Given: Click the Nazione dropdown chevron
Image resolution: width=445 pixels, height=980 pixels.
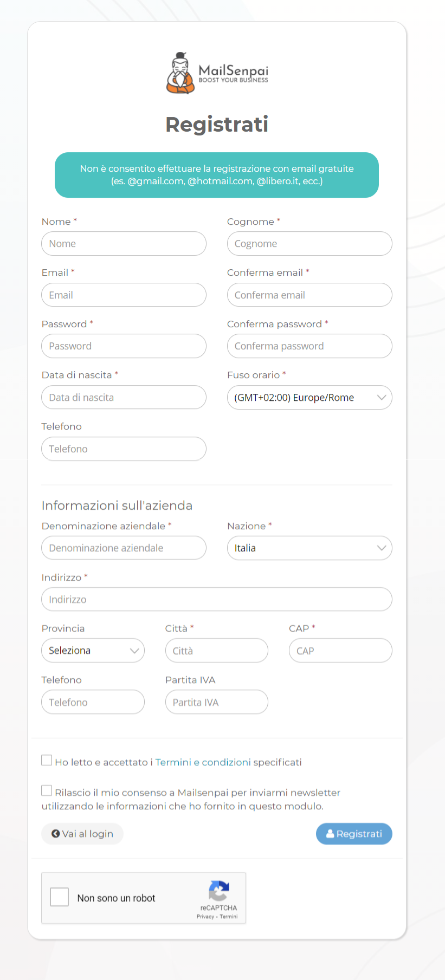Looking at the screenshot, I should (382, 548).
